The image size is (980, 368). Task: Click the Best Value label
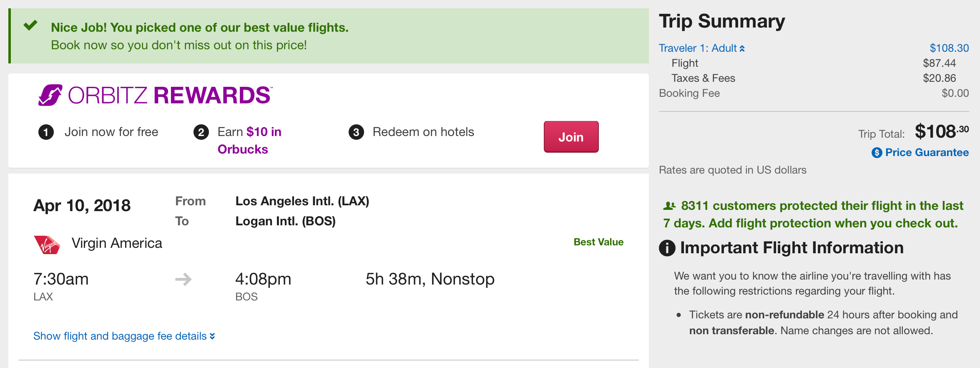[598, 242]
